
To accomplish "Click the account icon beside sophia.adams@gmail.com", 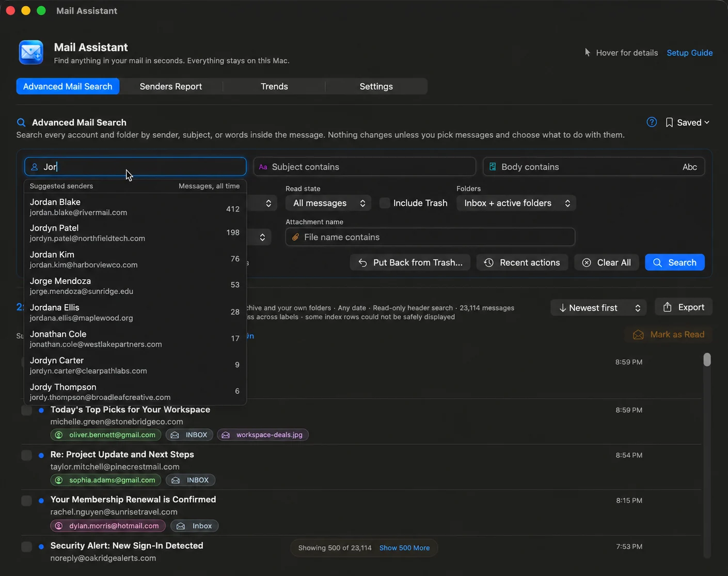I will pos(59,480).
